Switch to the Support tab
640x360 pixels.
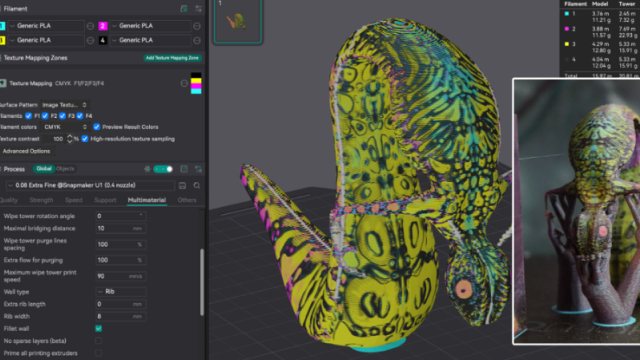click(105, 200)
